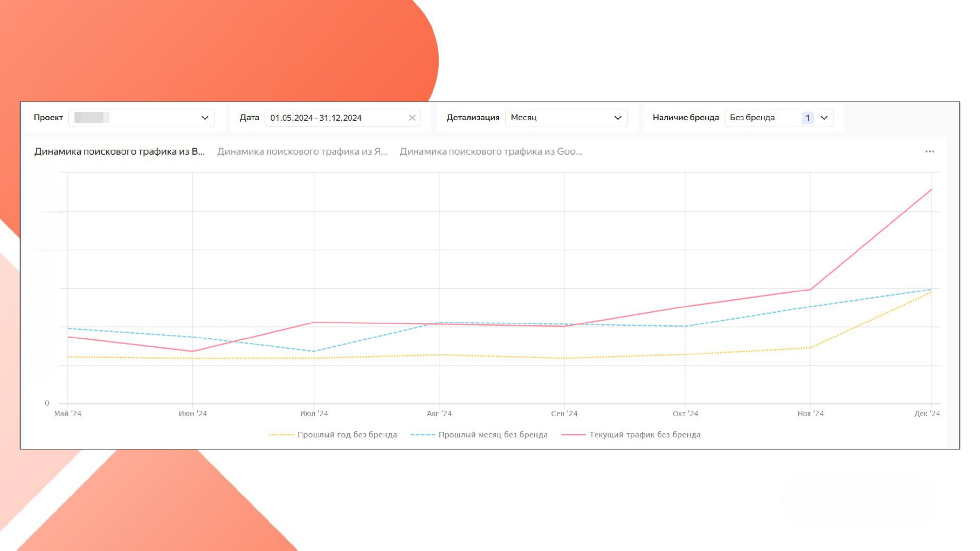980x551 pixels.
Task: Click the pink line peak at Дек '24
Action: point(931,189)
